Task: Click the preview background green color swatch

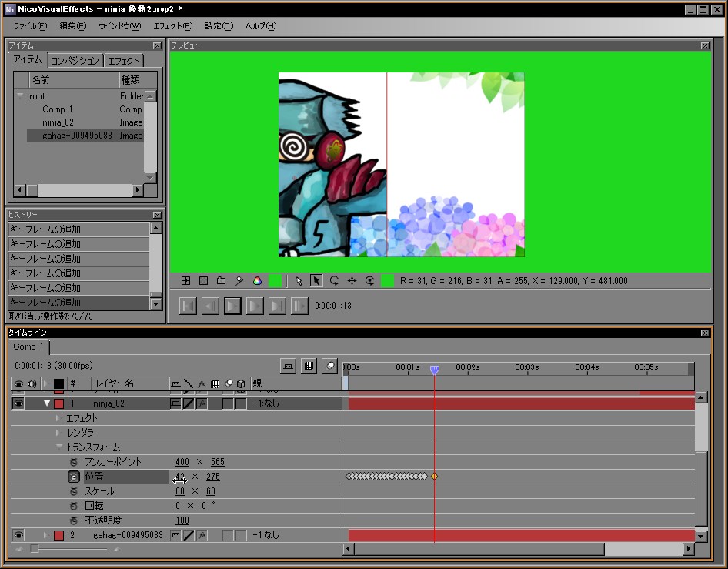Action: coord(275,281)
